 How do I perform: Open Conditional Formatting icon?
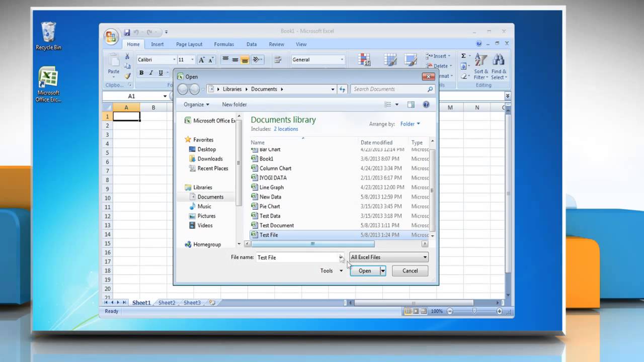coord(364,60)
